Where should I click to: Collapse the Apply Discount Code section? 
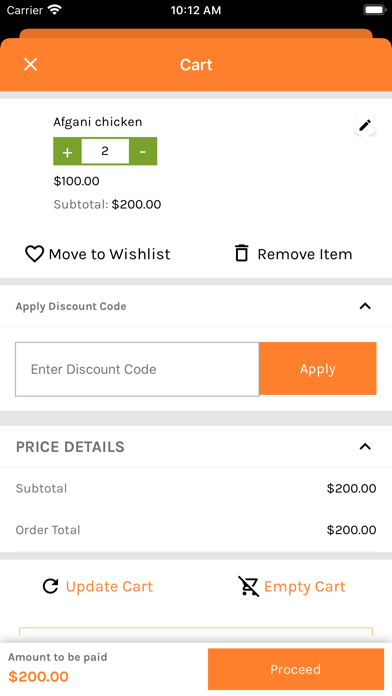365,306
